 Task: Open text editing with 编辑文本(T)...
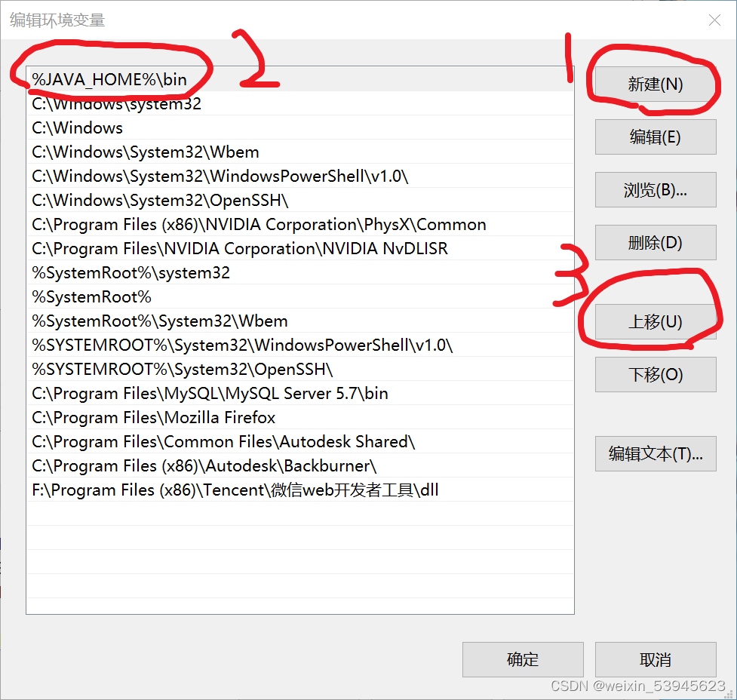(655, 454)
